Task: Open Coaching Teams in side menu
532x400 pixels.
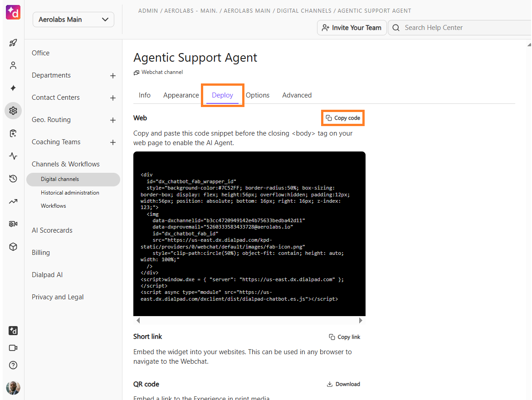Action: pyautogui.click(x=56, y=142)
